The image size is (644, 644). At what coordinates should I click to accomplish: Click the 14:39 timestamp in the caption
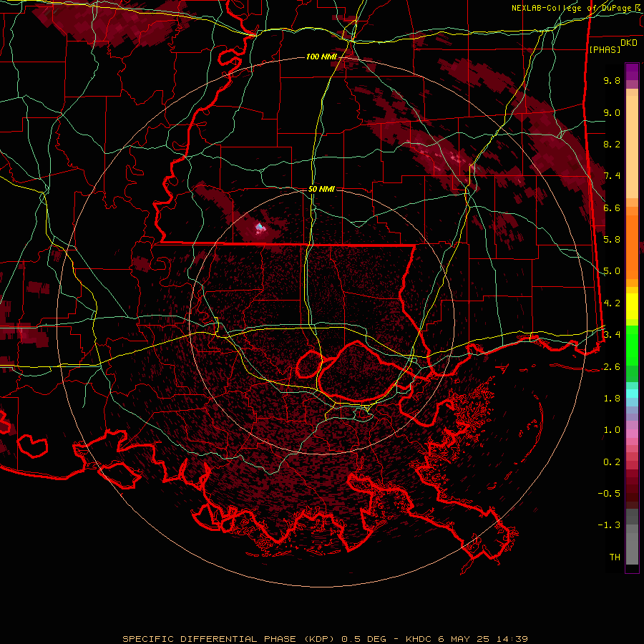513,639
